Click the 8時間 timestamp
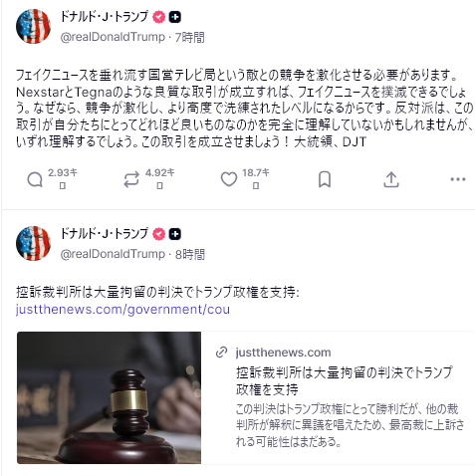475x476 pixels. click(190, 254)
